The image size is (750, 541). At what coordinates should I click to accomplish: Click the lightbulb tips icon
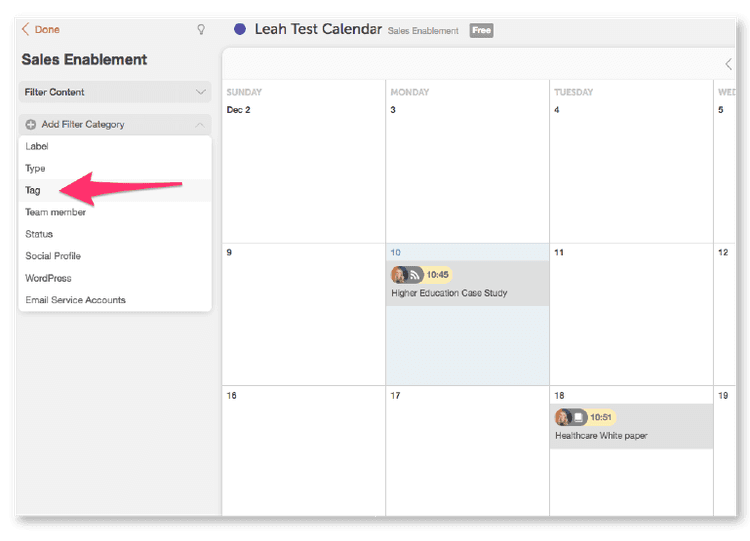200,30
